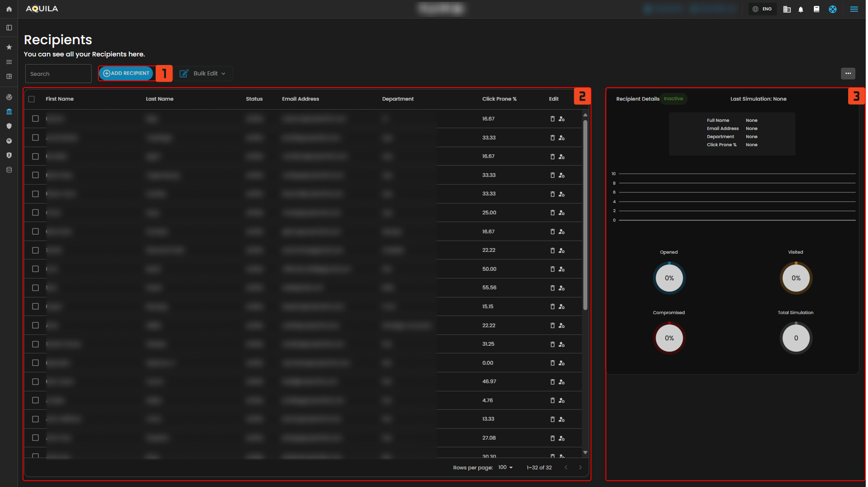Open favorites star icon in sidebar
Viewport: 868px width, 487px height.
pos(9,47)
